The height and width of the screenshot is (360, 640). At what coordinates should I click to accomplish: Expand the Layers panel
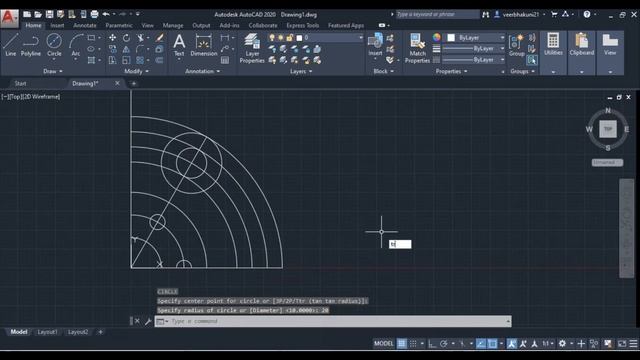pyautogui.click(x=301, y=71)
